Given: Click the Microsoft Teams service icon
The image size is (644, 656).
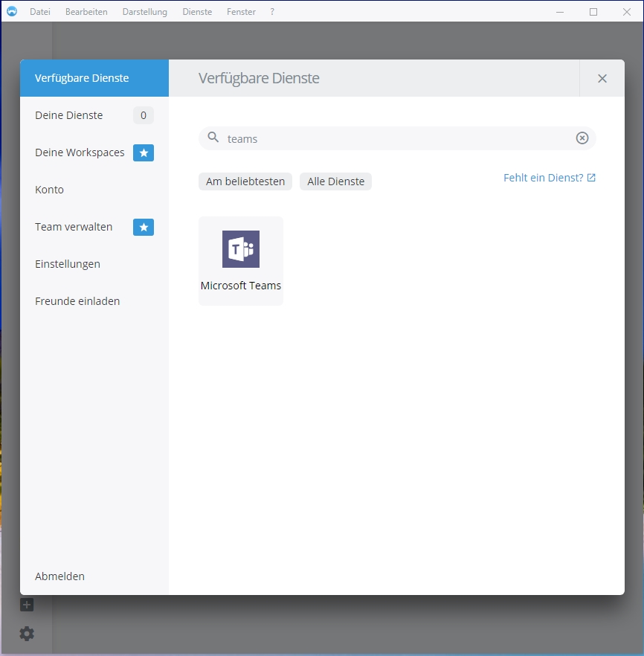Looking at the screenshot, I should [241, 249].
